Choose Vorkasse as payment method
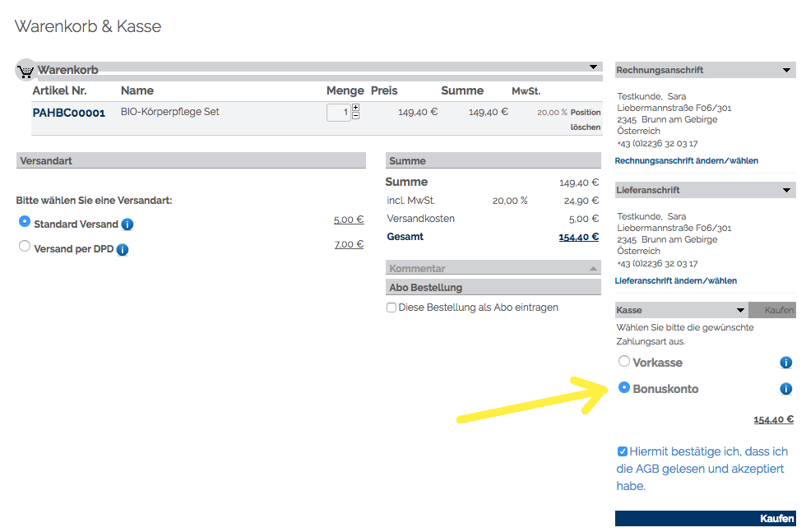 (x=624, y=361)
